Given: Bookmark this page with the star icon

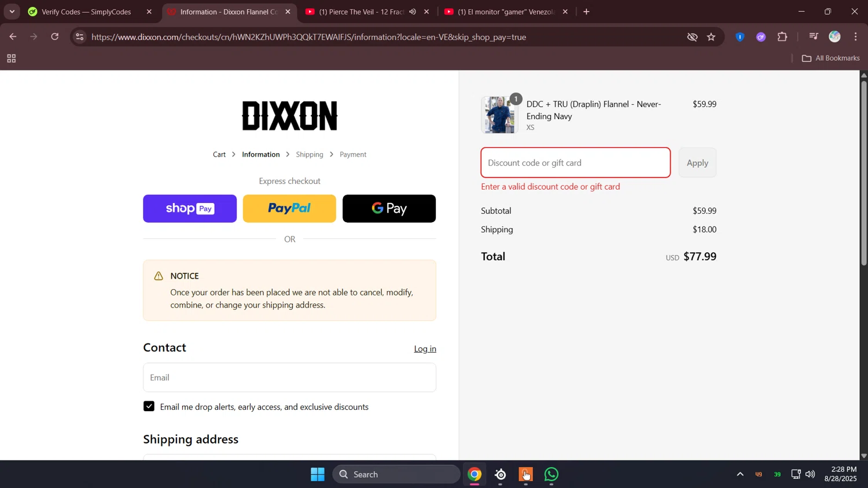Looking at the screenshot, I should point(711,37).
